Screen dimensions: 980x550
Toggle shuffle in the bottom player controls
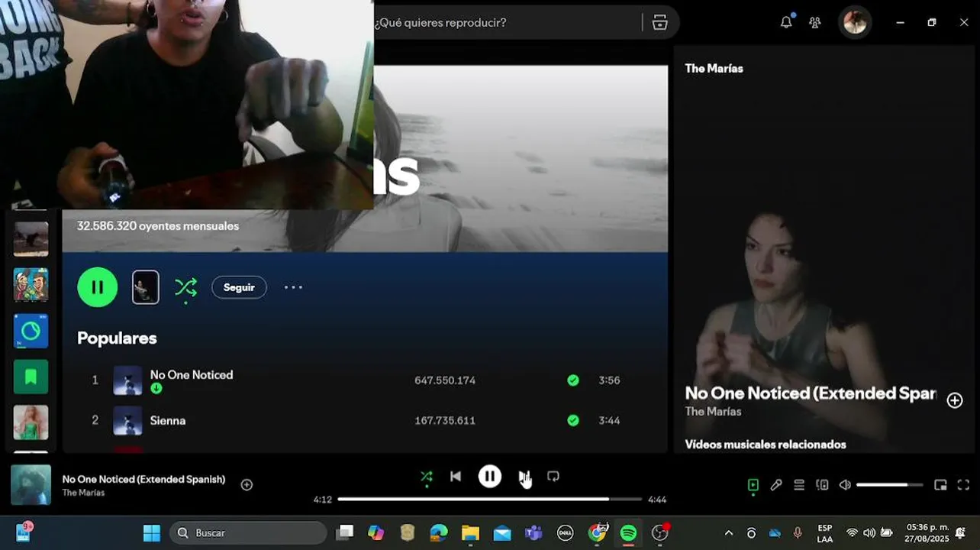(x=427, y=477)
